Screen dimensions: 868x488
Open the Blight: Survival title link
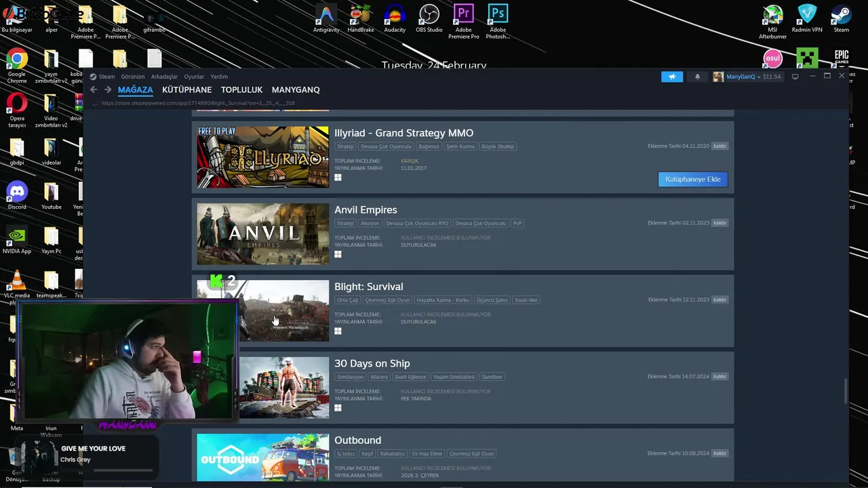coord(368,286)
